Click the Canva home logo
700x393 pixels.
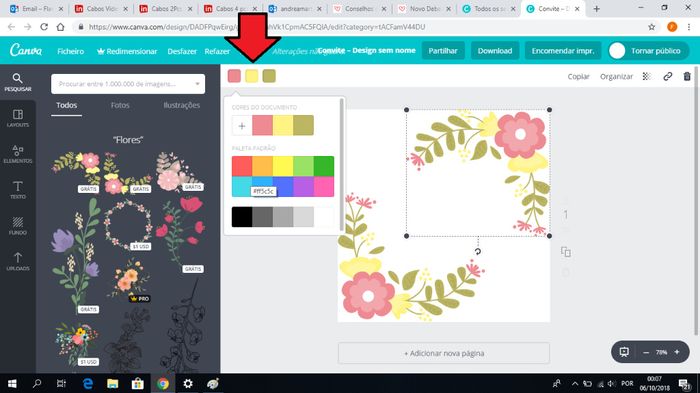click(26, 50)
